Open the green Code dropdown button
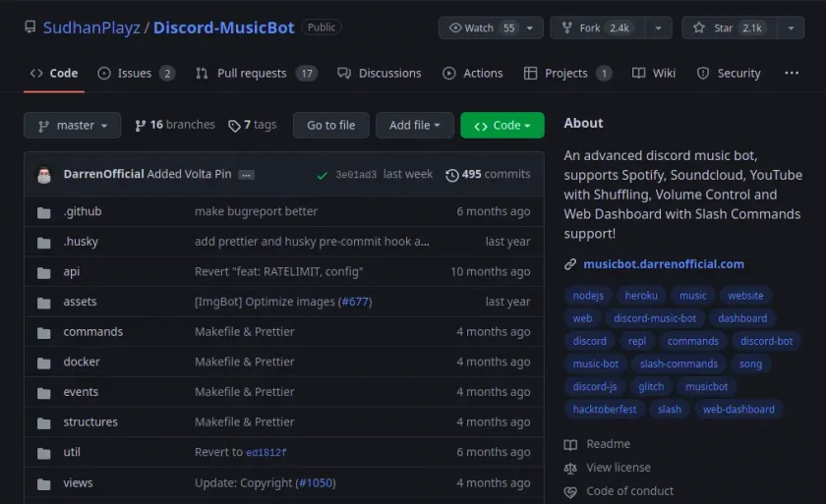The height and width of the screenshot is (504, 826). (502, 125)
